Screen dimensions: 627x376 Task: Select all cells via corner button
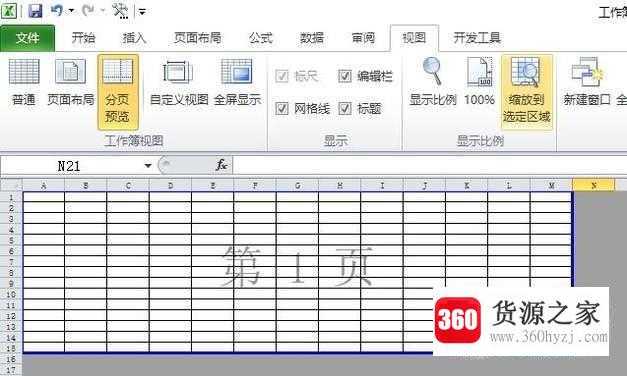pyautogui.click(x=11, y=185)
